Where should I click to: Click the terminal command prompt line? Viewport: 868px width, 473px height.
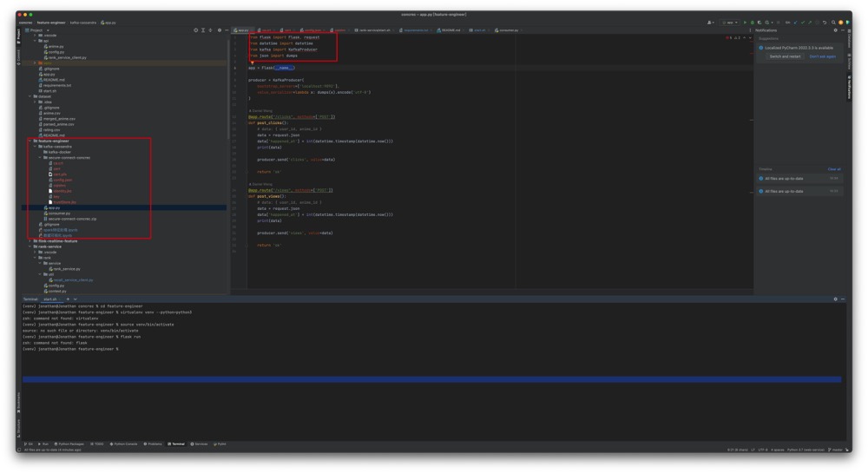click(x=70, y=349)
